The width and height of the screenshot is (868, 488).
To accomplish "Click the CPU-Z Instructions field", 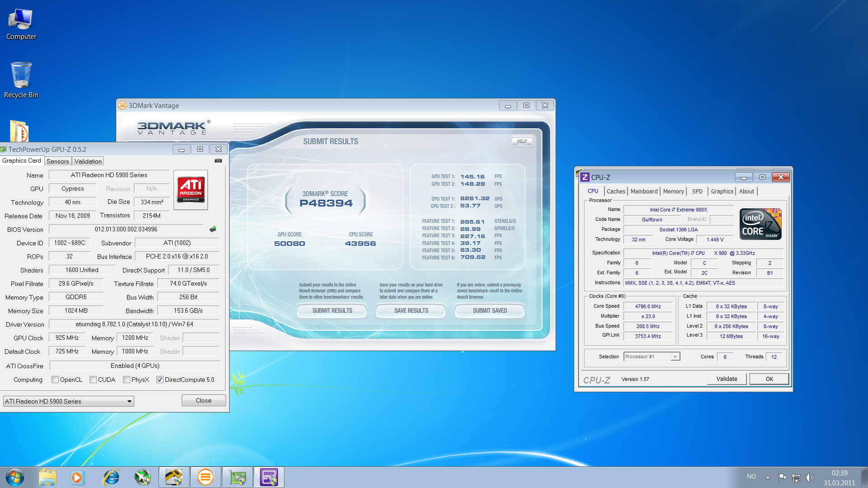I will tap(703, 283).
